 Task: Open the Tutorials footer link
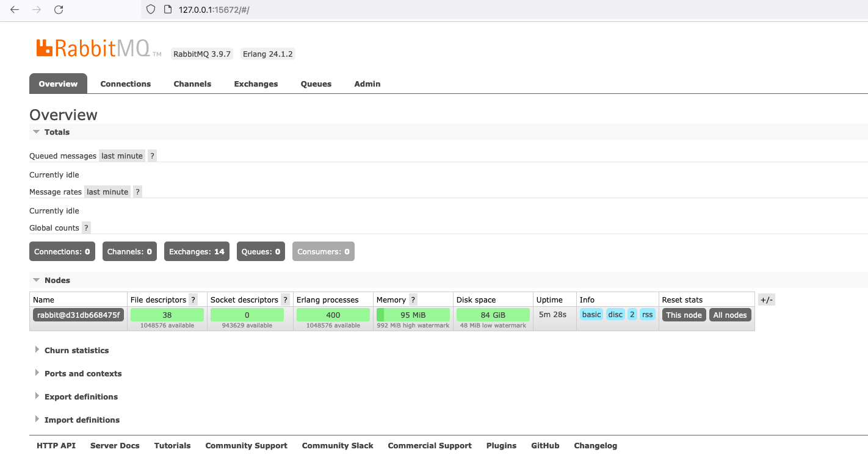172,445
